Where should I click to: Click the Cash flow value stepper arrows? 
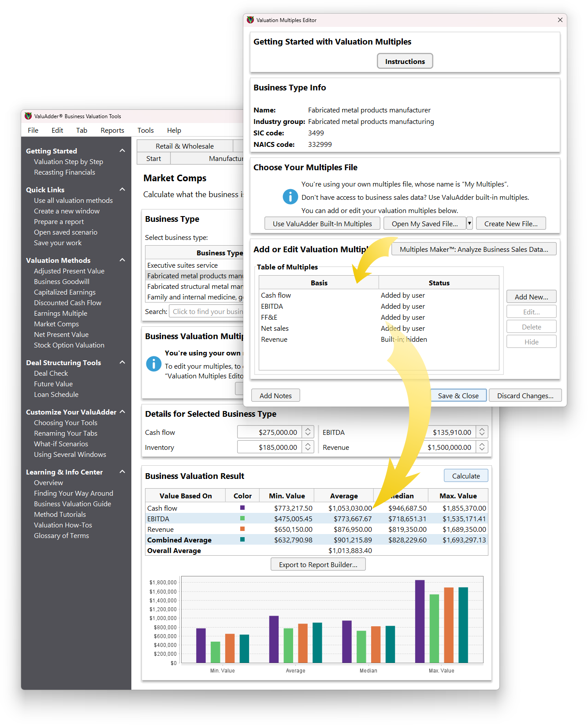(x=308, y=432)
